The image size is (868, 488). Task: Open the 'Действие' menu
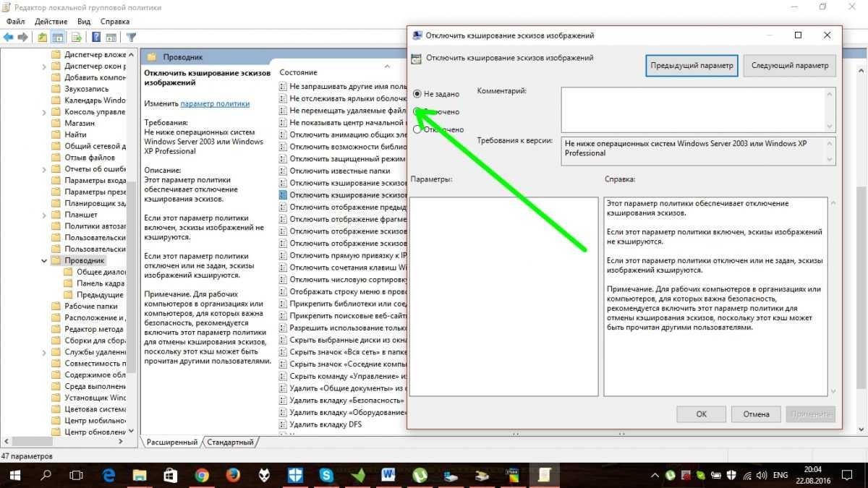(51, 22)
